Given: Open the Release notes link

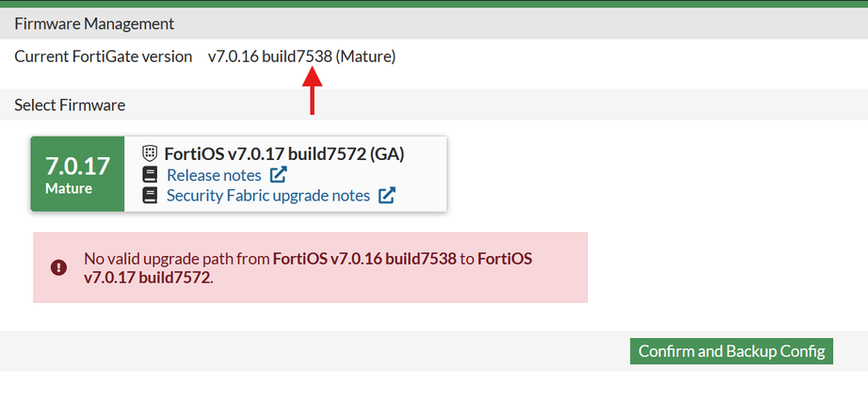Looking at the screenshot, I should pos(214,175).
